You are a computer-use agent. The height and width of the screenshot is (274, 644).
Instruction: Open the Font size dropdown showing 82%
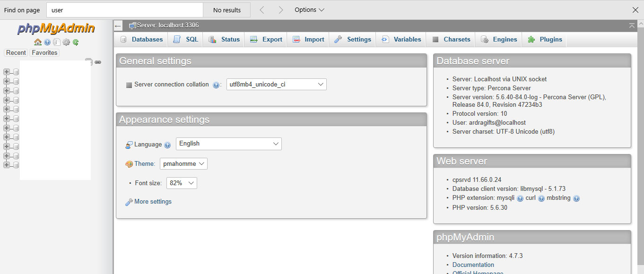(x=182, y=183)
